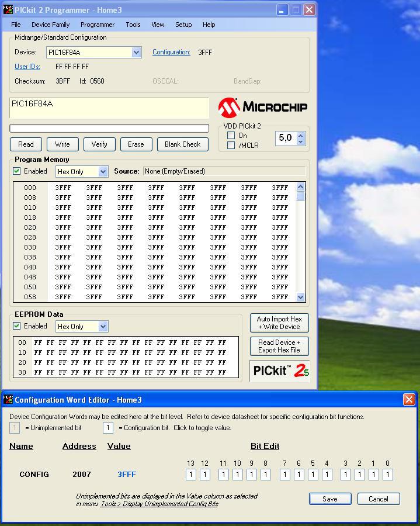Click the CONFIG value 3FFF
Screen dimensions: 420x526
[x=127, y=475]
